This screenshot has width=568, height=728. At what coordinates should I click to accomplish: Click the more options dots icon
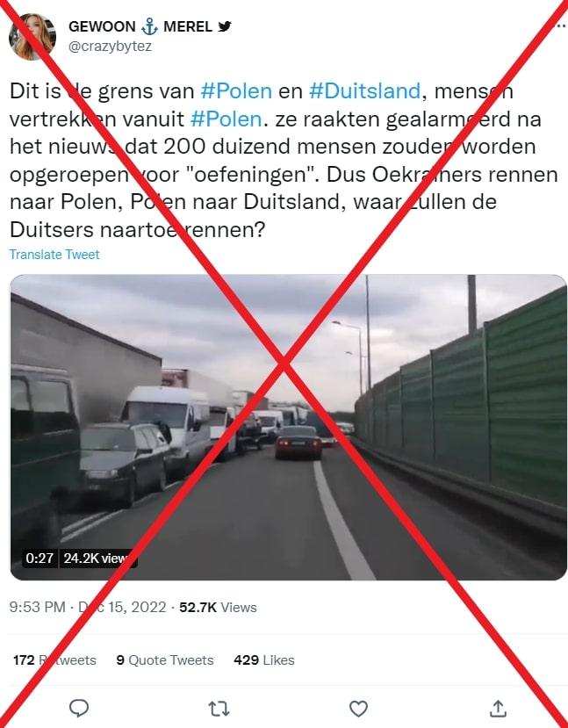562,26
